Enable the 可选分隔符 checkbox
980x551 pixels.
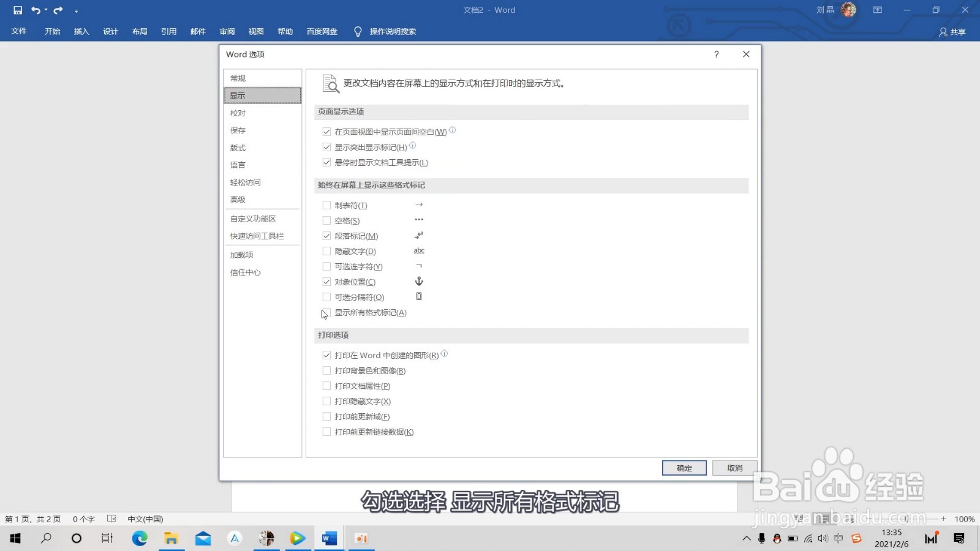click(x=326, y=297)
